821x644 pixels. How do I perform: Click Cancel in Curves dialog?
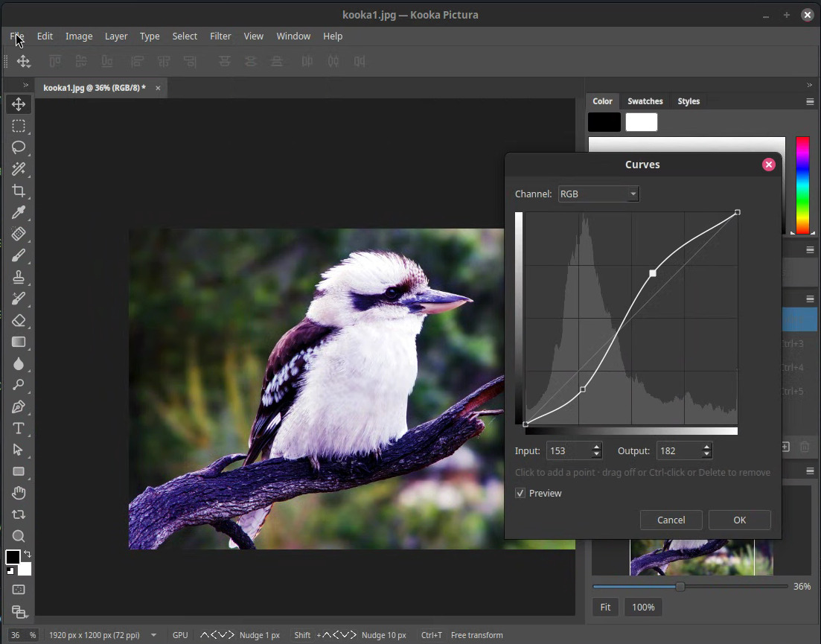(x=671, y=520)
